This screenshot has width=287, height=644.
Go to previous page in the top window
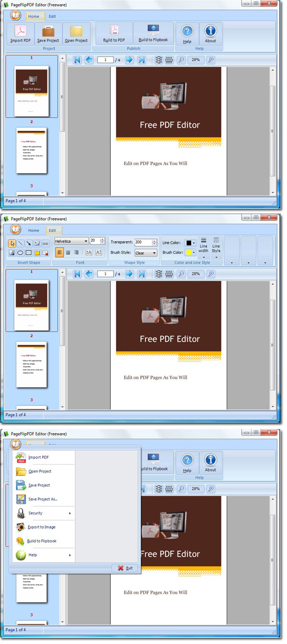(89, 60)
